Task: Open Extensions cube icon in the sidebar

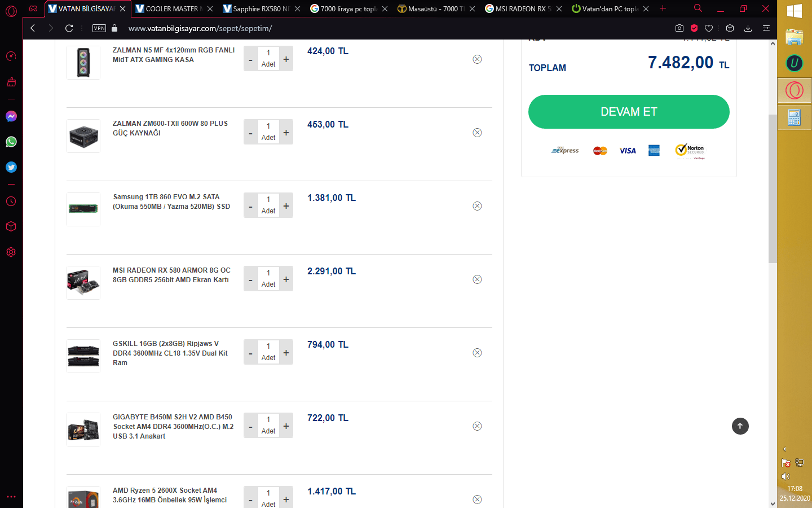Action: point(11,226)
